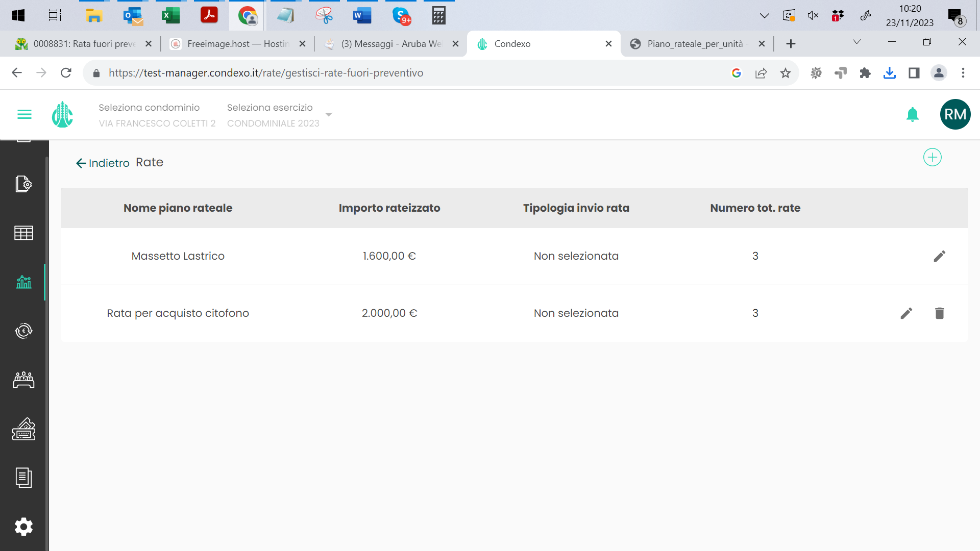
Task: Edit Rata per acquisto citofono plan
Action: pos(906,313)
